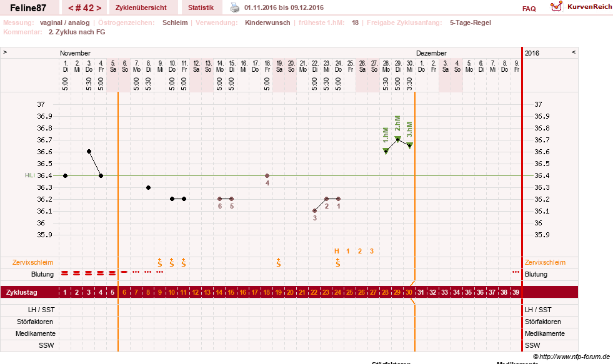
Task: Open the http://www.nfp-forum.de link
Action: 574,357
